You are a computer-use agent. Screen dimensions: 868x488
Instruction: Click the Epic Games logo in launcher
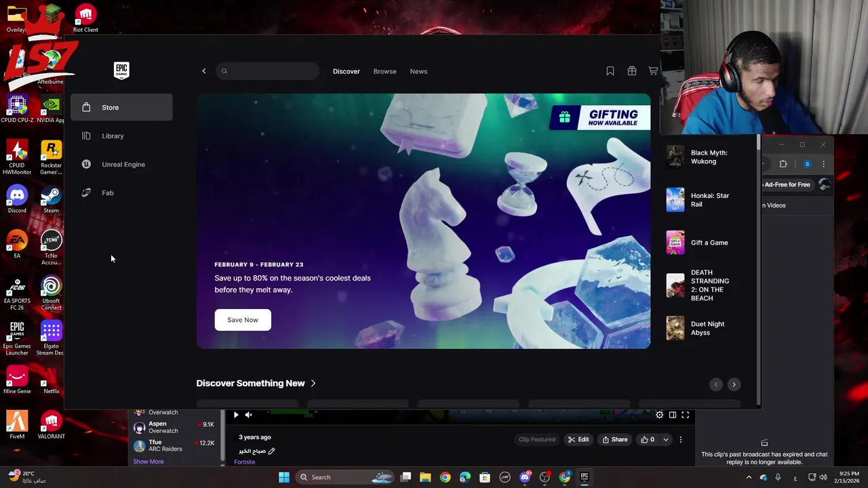pyautogui.click(x=121, y=70)
